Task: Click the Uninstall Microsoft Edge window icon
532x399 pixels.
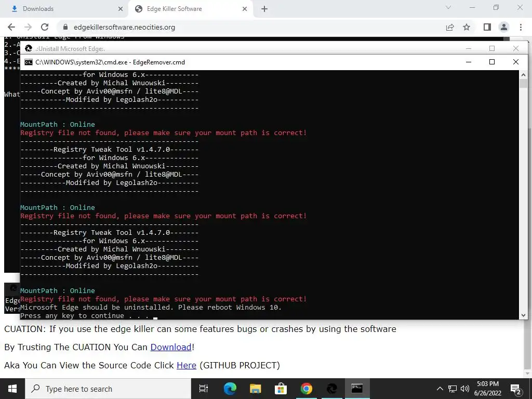Action: pyautogui.click(x=29, y=48)
